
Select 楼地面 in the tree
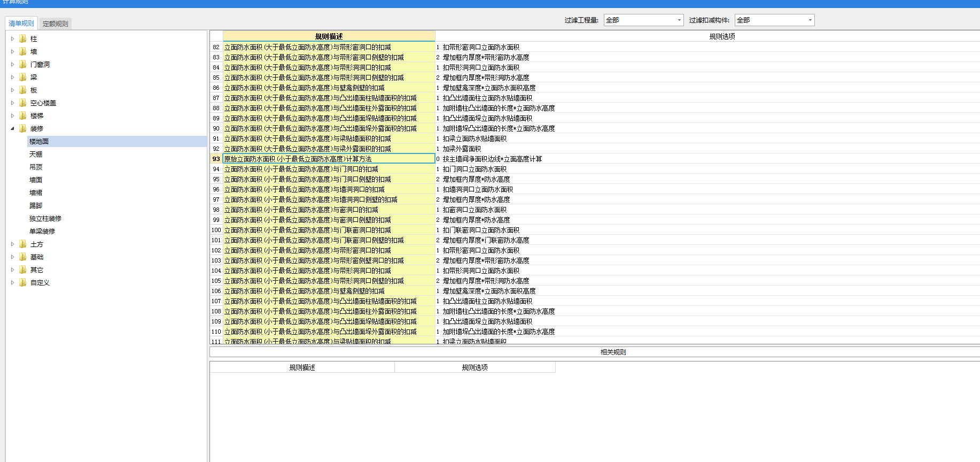(x=39, y=141)
